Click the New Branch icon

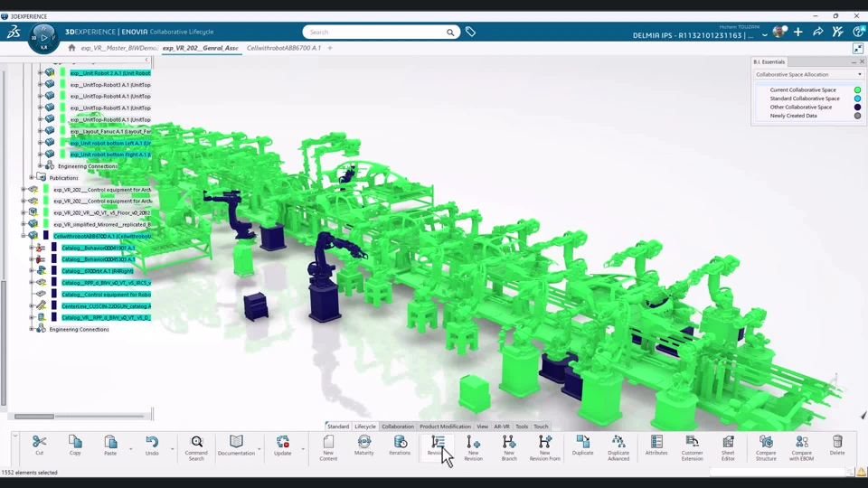coord(509,442)
